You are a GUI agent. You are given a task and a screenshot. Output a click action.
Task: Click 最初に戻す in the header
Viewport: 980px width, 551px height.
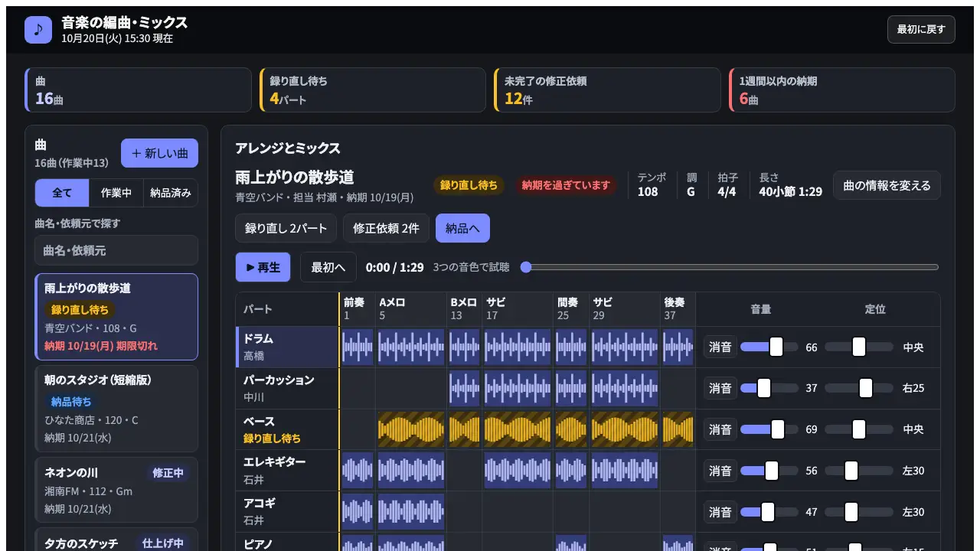point(921,29)
